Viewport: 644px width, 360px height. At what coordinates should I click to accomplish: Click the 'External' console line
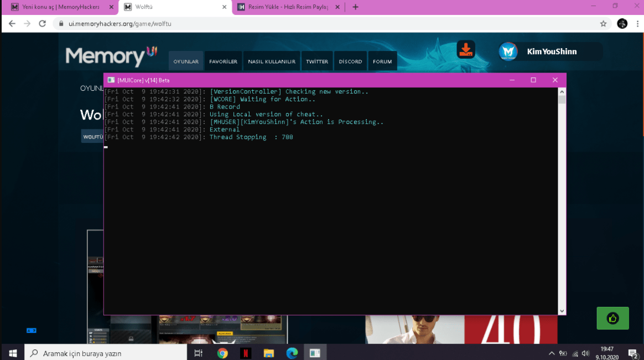point(225,130)
